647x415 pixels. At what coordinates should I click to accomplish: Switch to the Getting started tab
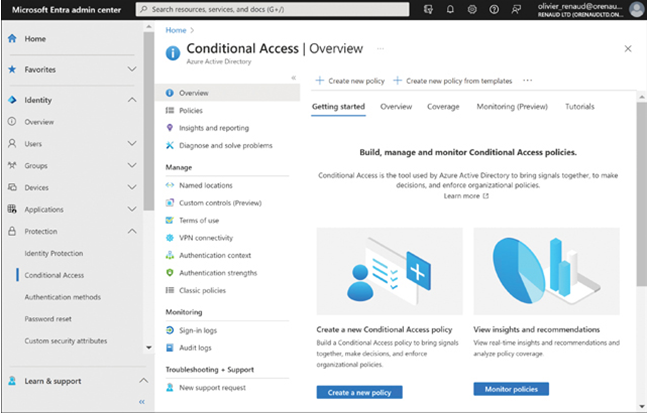pyautogui.click(x=338, y=107)
